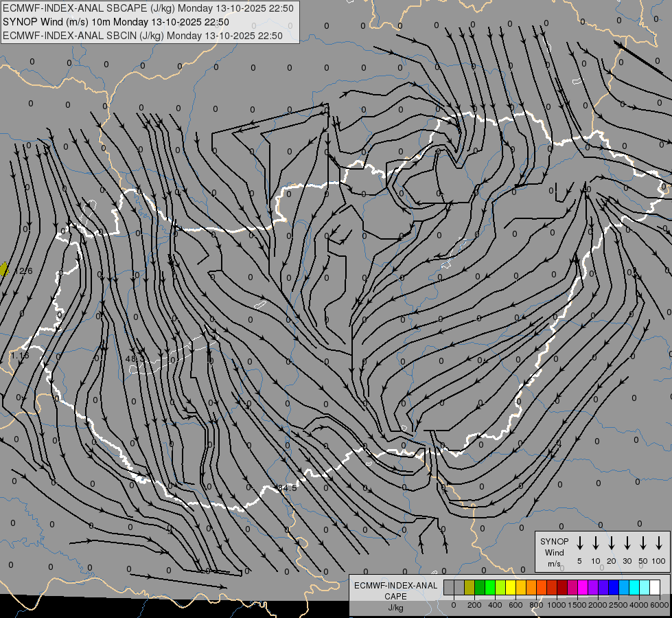Click the 10 m/s wind arrow in legend
The image size is (672, 618).
tap(595, 543)
